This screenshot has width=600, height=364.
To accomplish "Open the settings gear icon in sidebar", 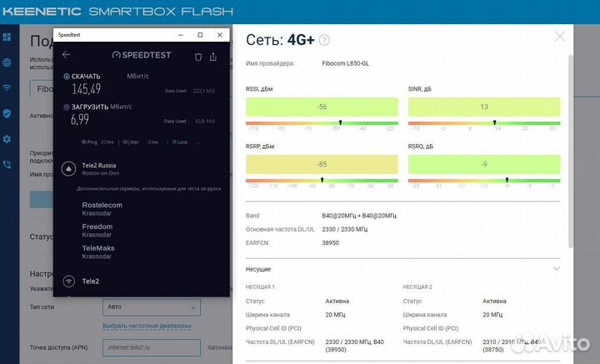I will (x=7, y=139).
